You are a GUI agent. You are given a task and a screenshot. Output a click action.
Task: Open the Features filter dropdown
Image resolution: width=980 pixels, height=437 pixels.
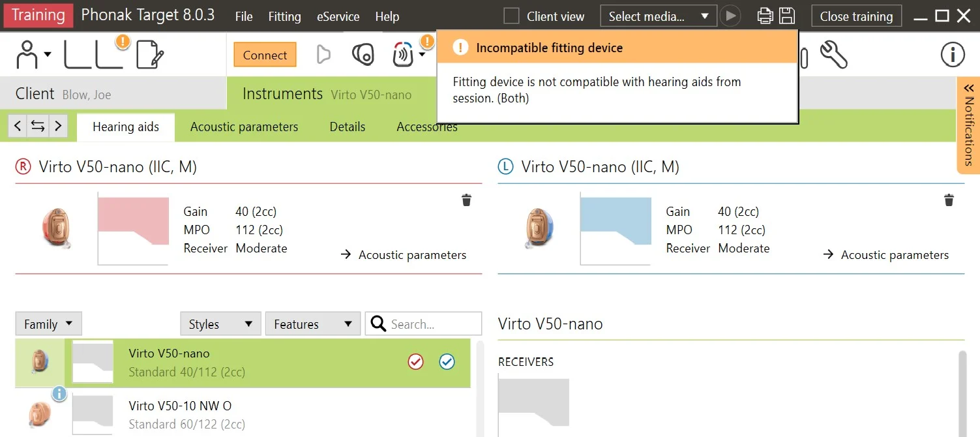[313, 324]
